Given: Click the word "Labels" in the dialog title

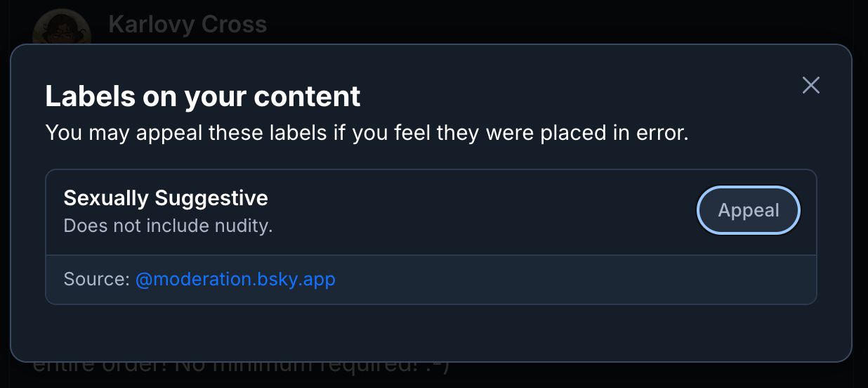Looking at the screenshot, I should 90,96.
